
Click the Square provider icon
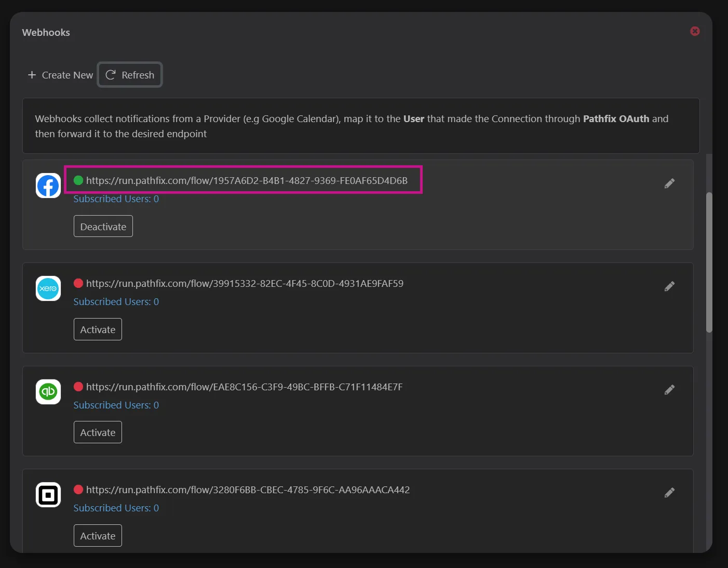(48, 495)
